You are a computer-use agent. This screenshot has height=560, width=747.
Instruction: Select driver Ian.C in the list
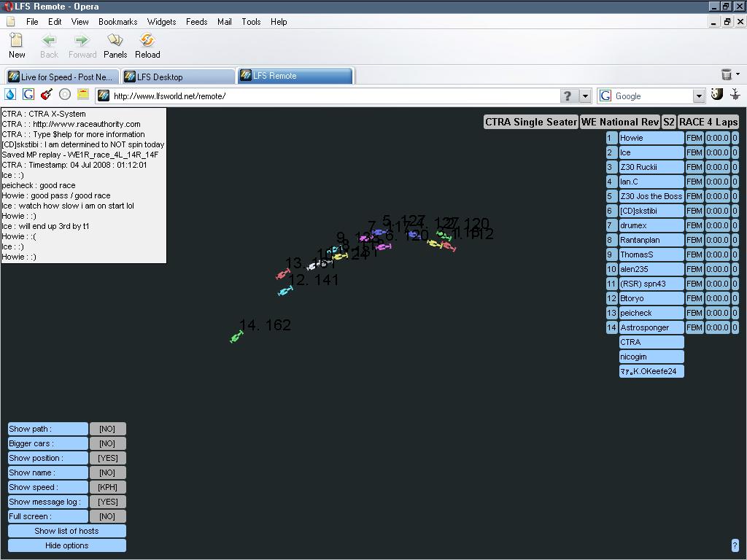[x=651, y=182]
